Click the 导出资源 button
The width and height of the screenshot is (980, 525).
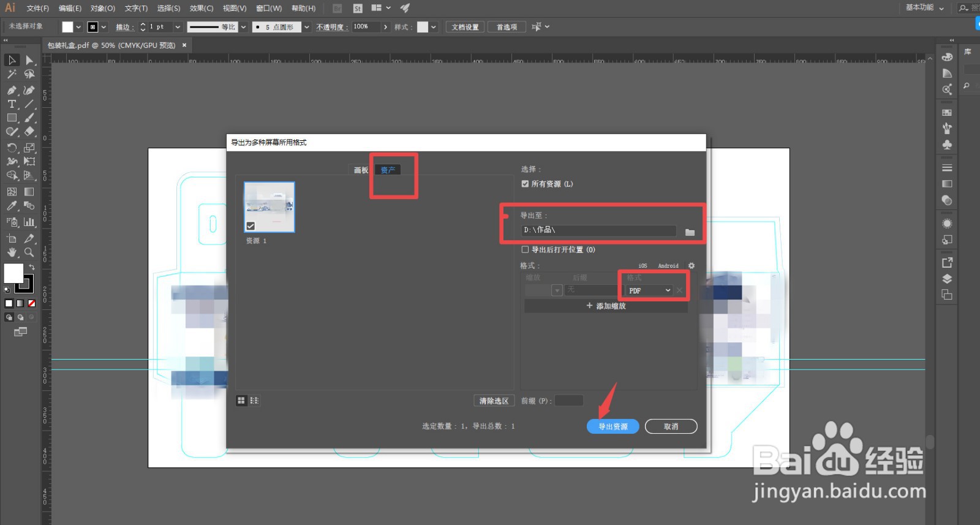coord(613,426)
